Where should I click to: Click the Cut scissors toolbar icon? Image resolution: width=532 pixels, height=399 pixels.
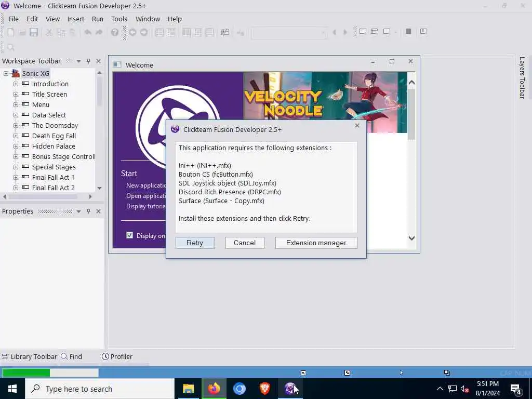point(49,33)
